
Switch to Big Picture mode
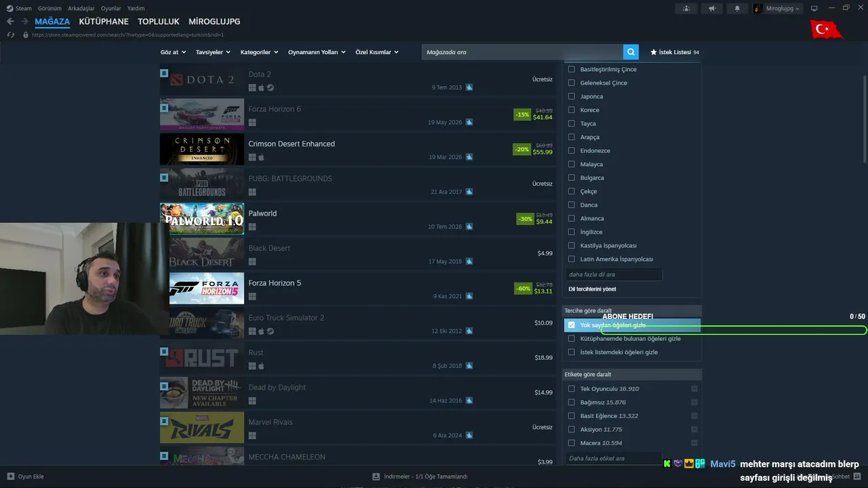[814, 8]
